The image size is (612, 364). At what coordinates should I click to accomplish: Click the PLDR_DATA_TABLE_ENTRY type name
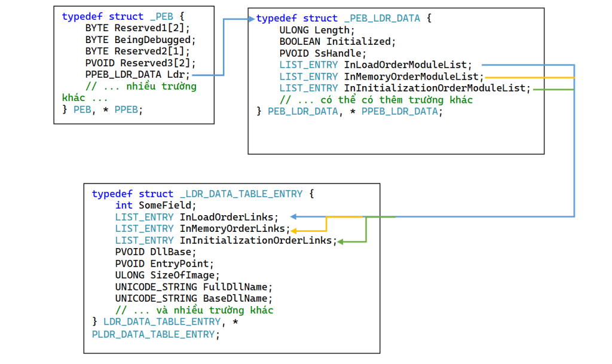pos(153,334)
